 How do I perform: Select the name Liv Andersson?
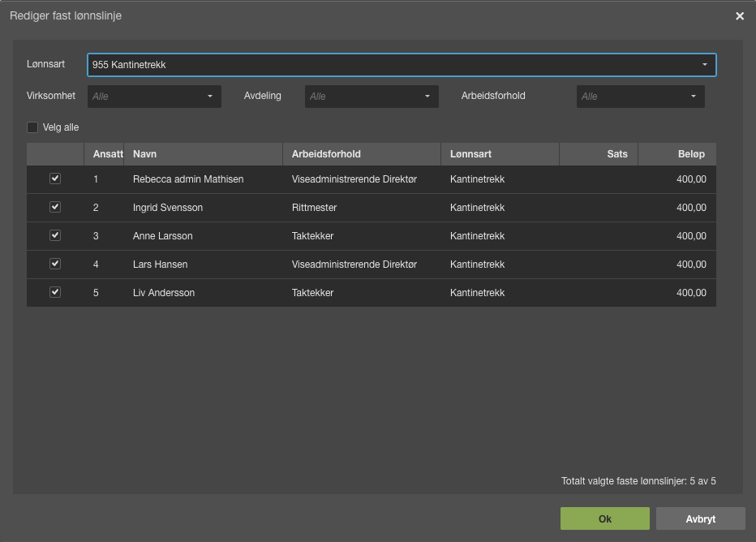pos(163,293)
